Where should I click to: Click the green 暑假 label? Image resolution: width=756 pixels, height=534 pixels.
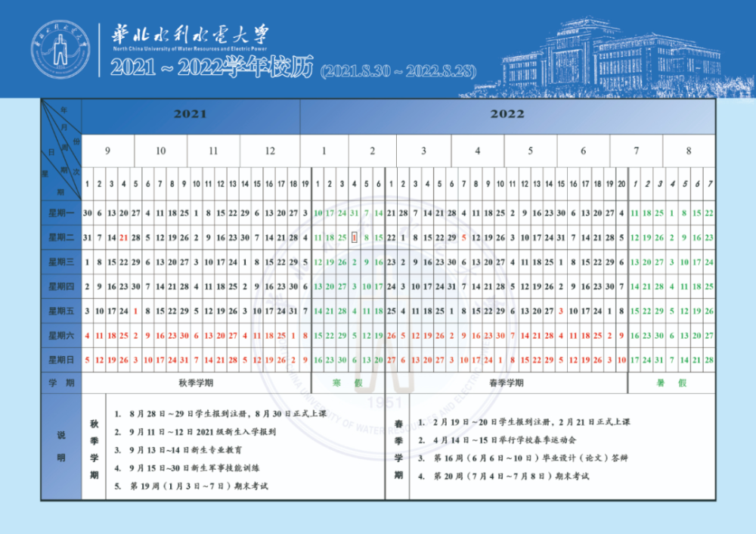[x=671, y=383]
